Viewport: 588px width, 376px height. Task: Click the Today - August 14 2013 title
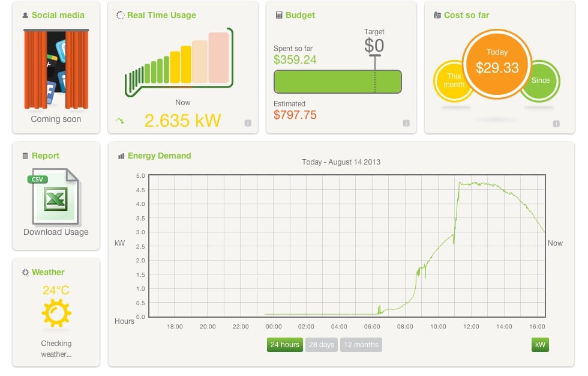click(x=341, y=162)
